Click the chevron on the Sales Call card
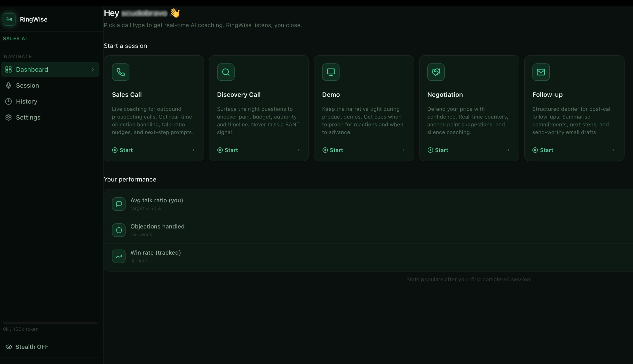 click(193, 150)
